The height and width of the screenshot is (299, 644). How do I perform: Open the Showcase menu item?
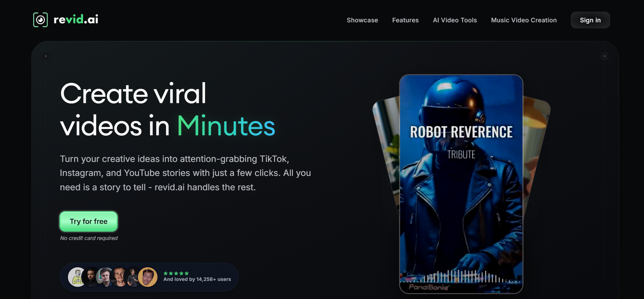tap(362, 20)
